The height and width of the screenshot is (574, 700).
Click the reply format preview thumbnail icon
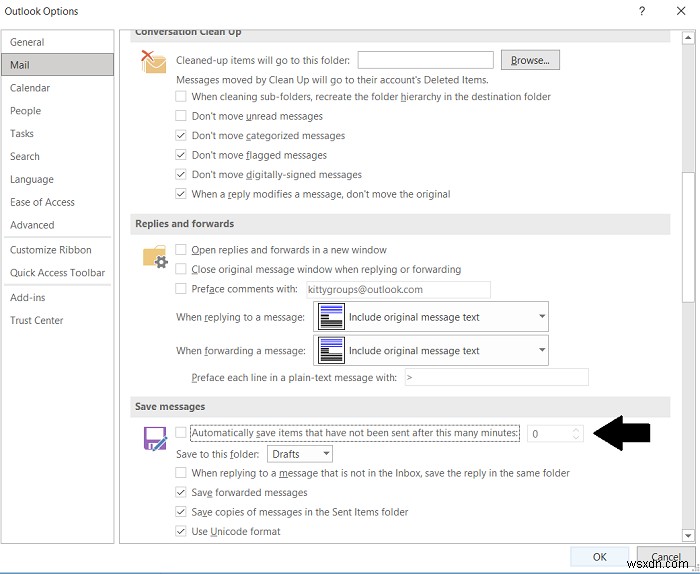pos(331,316)
